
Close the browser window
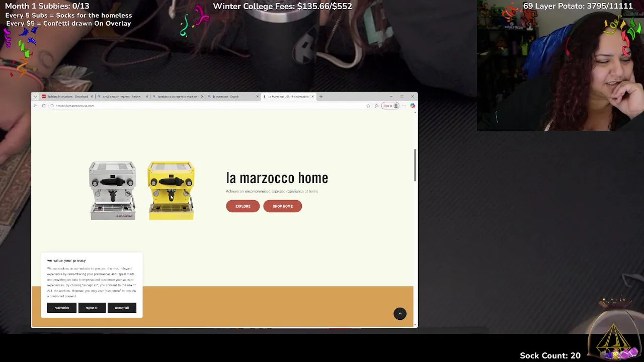(x=412, y=97)
